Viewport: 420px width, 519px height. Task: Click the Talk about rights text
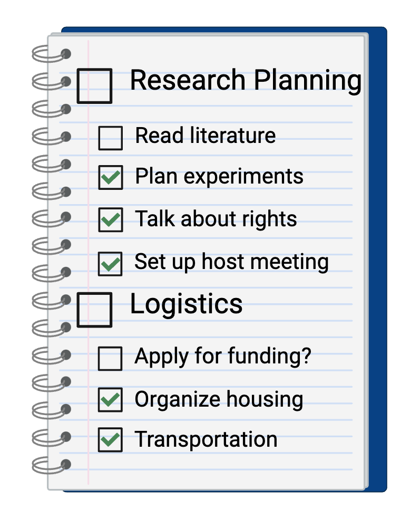point(216,219)
